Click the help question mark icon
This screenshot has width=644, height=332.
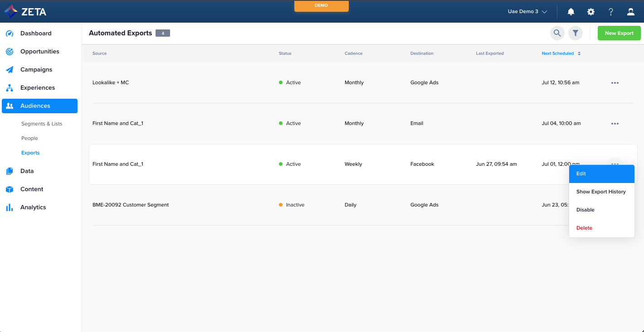point(611,12)
